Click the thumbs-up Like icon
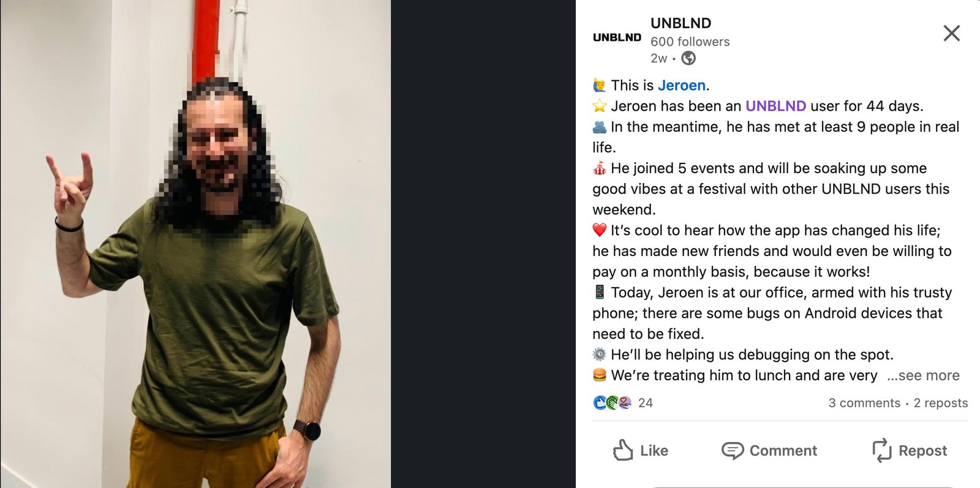This screenshot has height=488, width=980. 623,450
